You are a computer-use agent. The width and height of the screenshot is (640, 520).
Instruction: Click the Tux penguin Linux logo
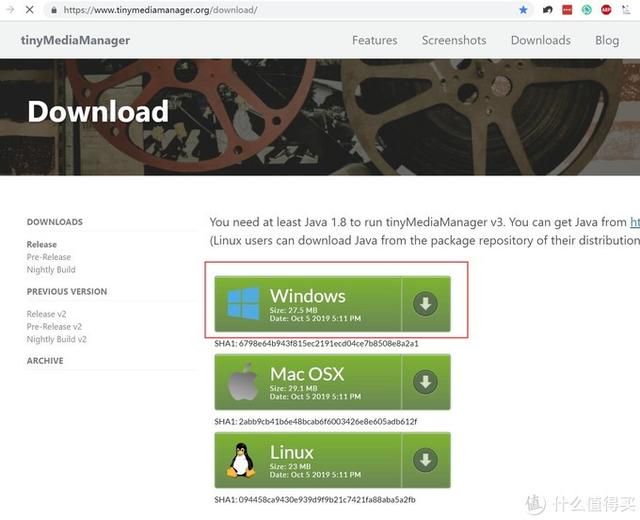coord(241,460)
